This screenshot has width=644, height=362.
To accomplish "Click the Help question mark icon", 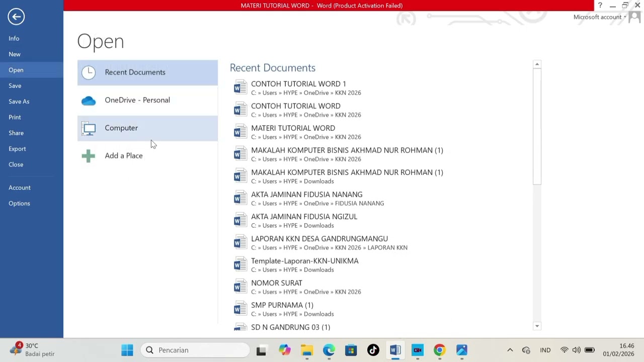I will [x=600, y=6].
